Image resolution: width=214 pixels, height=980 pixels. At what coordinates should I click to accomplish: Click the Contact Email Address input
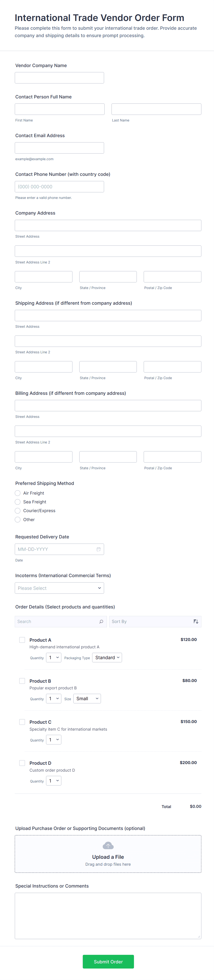tap(59, 148)
